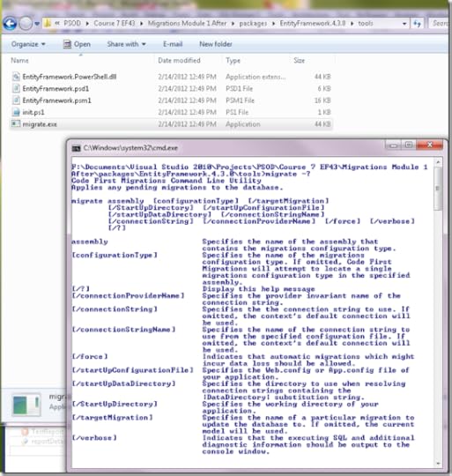452x476 pixels.
Task: Select the EntityFramework.PowerShell.dll file icon
Action: click(16, 77)
